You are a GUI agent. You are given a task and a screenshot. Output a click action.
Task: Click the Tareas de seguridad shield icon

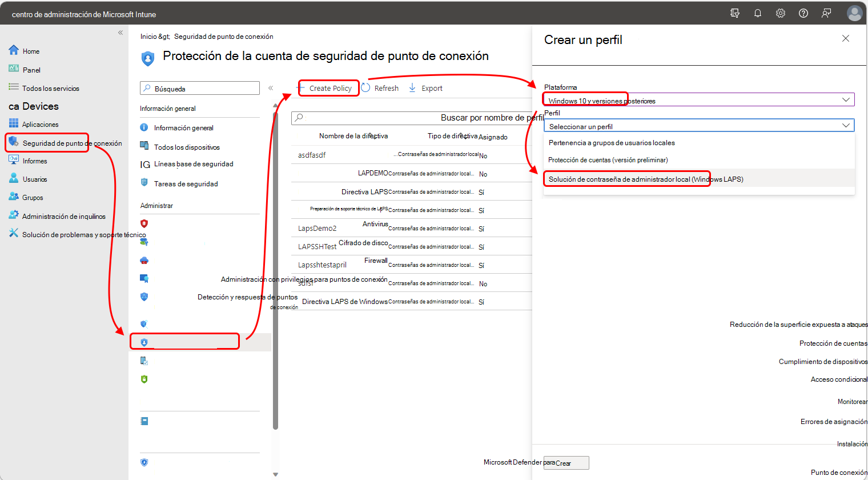pyautogui.click(x=144, y=182)
